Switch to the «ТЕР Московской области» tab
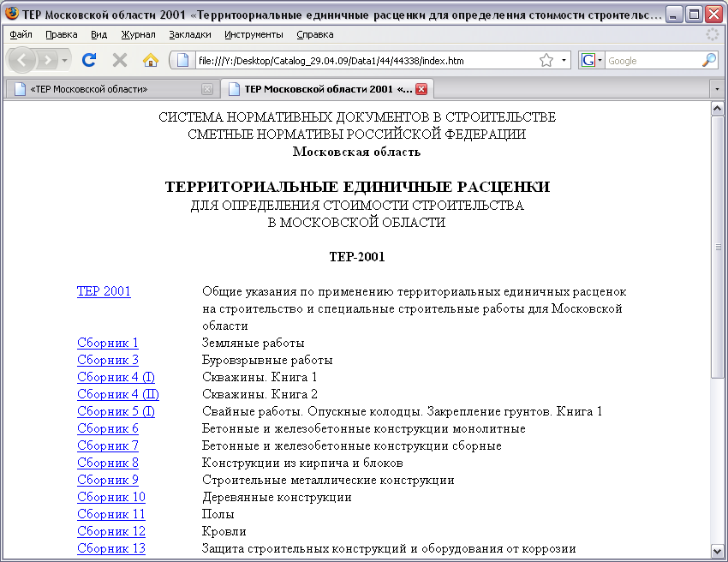The height and width of the screenshot is (562, 728). coord(111,89)
